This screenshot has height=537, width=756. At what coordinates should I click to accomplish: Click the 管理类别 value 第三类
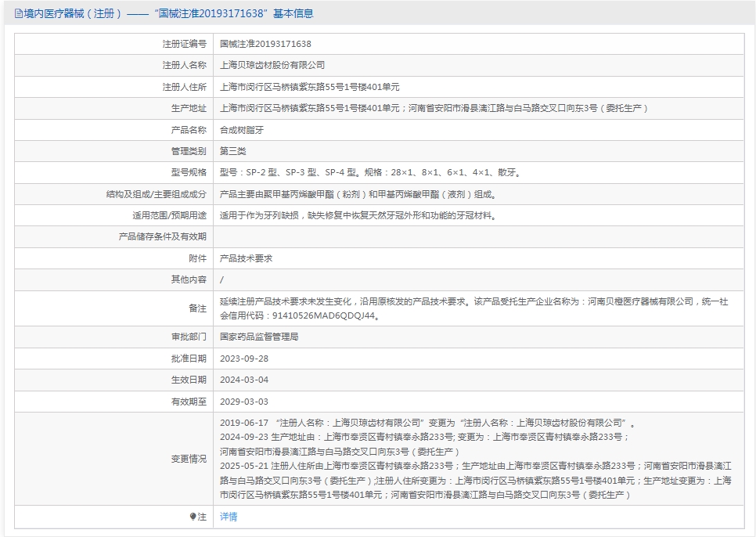tap(233, 151)
